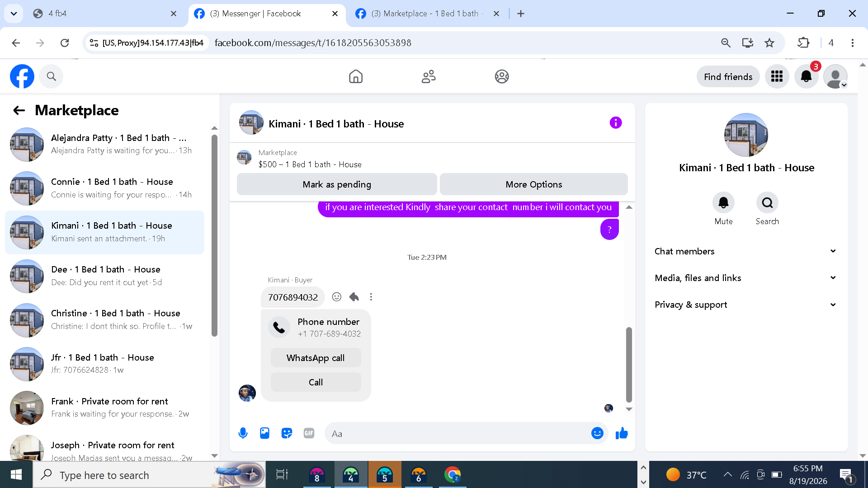The width and height of the screenshot is (868, 488).
Task: Send a thumbs-up like
Action: pos(622,433)
